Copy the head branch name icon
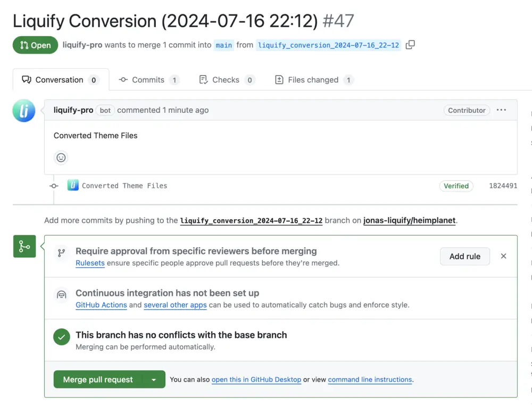This screenshot has height=406, width=532. click(410, 45)
